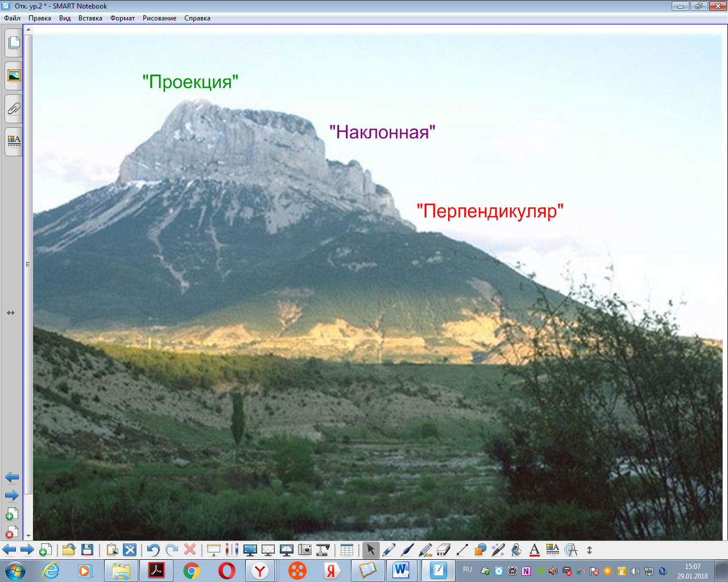Select the Calligraphic pen tool
The height and width of the screenshot is (582, 728).
[407, 550]
